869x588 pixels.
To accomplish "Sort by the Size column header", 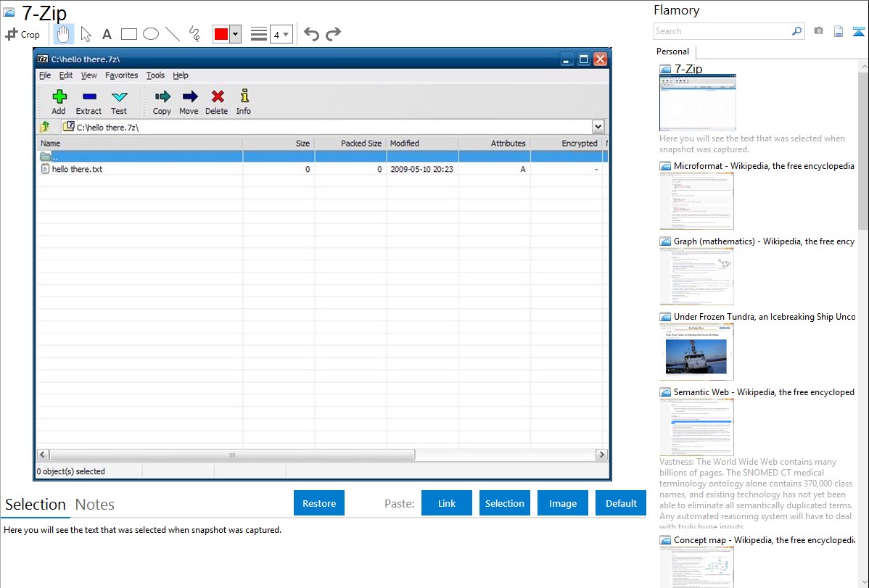I will click(x=279, y=143).
